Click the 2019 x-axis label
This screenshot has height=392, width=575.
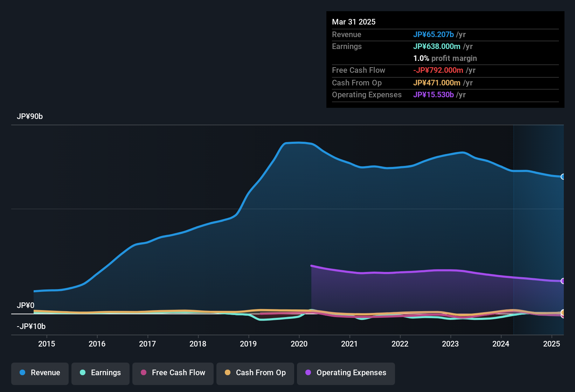[248, 344]
